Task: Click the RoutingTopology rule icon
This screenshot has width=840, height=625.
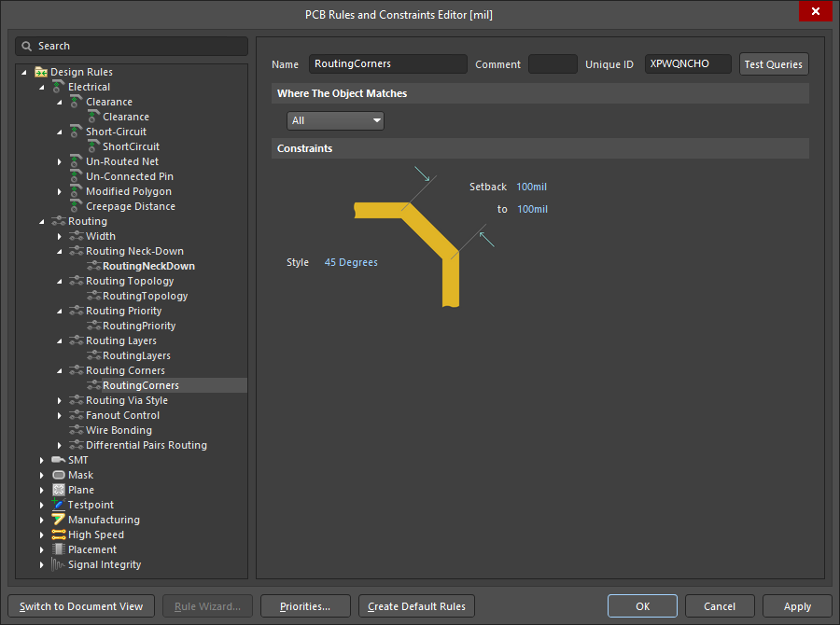Action: tap(93, 296)
